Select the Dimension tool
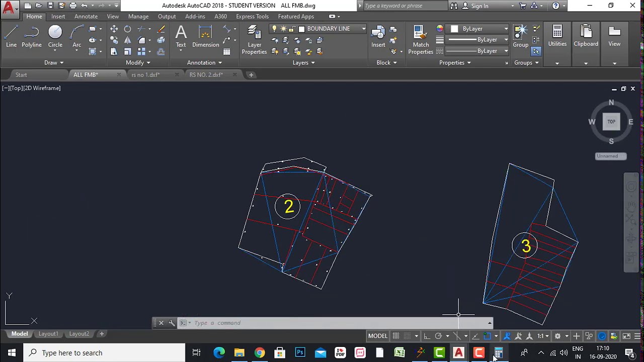This screenshot has width=644, height=362. [205, 37]
